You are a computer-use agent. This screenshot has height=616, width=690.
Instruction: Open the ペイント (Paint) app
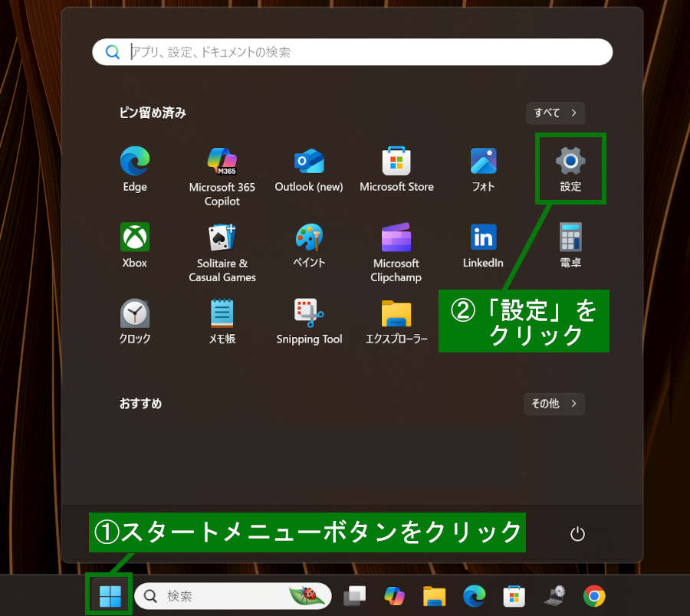click(309, 245)
